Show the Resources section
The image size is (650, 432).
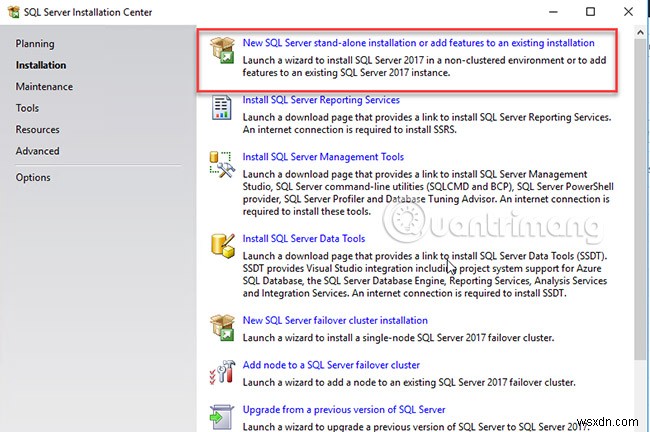[x=37, y=130]
